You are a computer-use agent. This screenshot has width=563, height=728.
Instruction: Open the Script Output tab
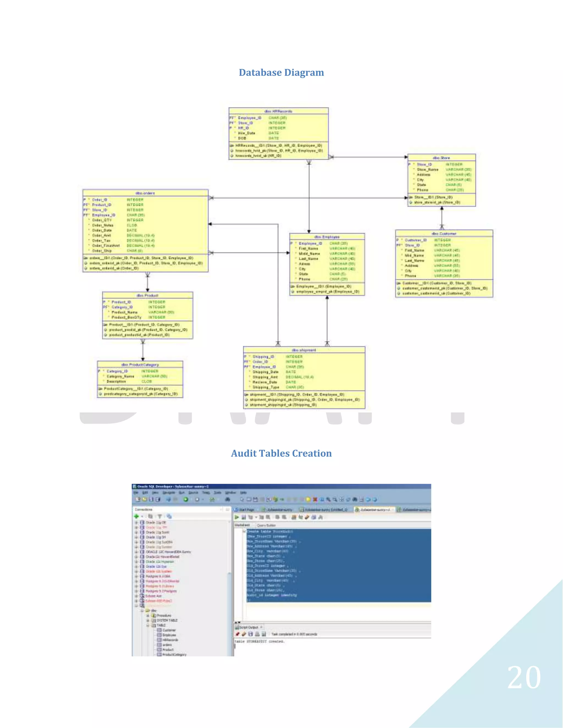coord(249,627)
